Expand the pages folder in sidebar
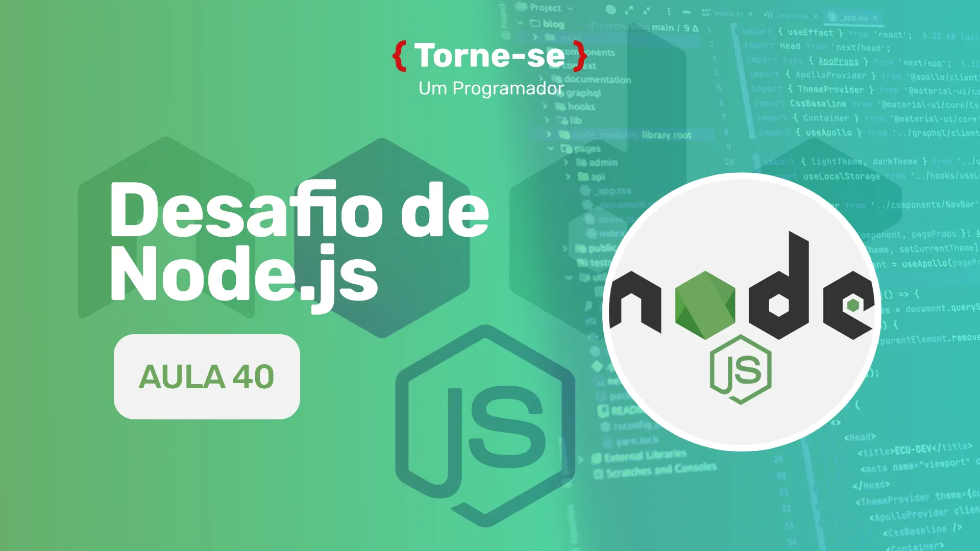Screen dimensions: 980x551 pyautogui.click(x=551, y=148)
